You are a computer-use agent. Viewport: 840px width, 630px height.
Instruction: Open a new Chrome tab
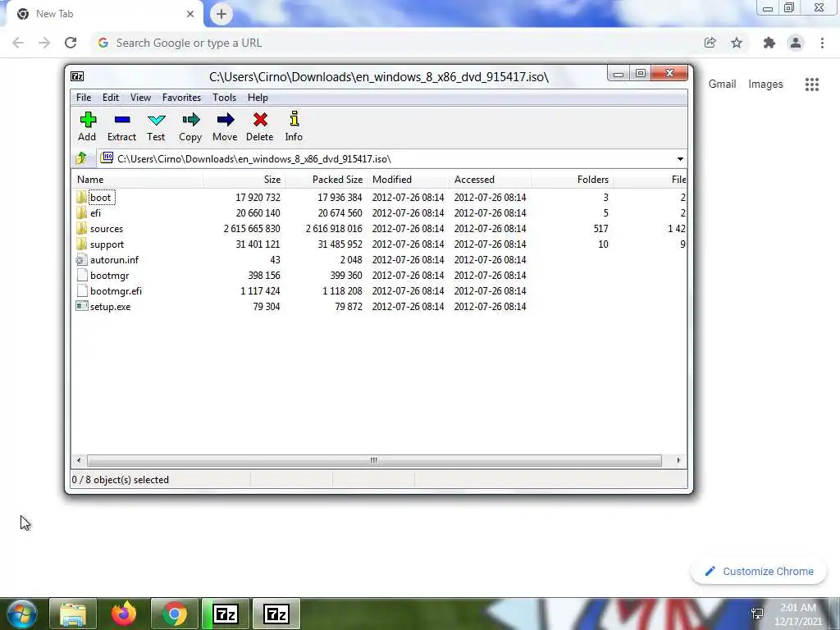(221, 14)
